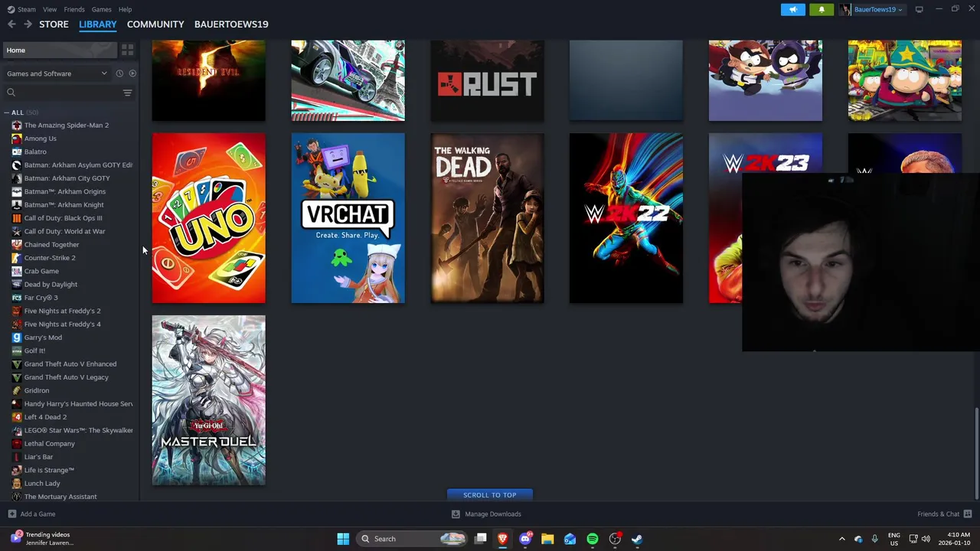The image size is (980, 551).
Task: Go back with the left arrow
Action: pyautogui.click(x=11, y=24)
